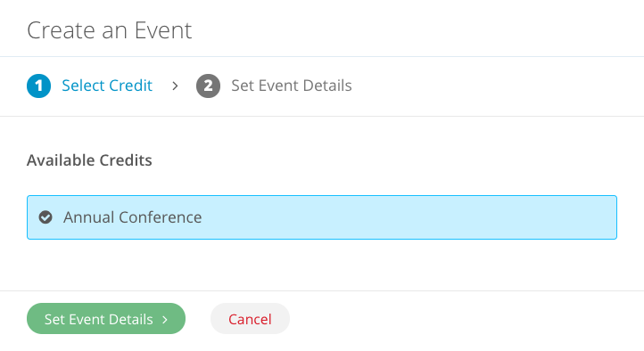This screenshot has width=644, height=351.
Task: Open the Select Credit step
Action: point(89,86)
